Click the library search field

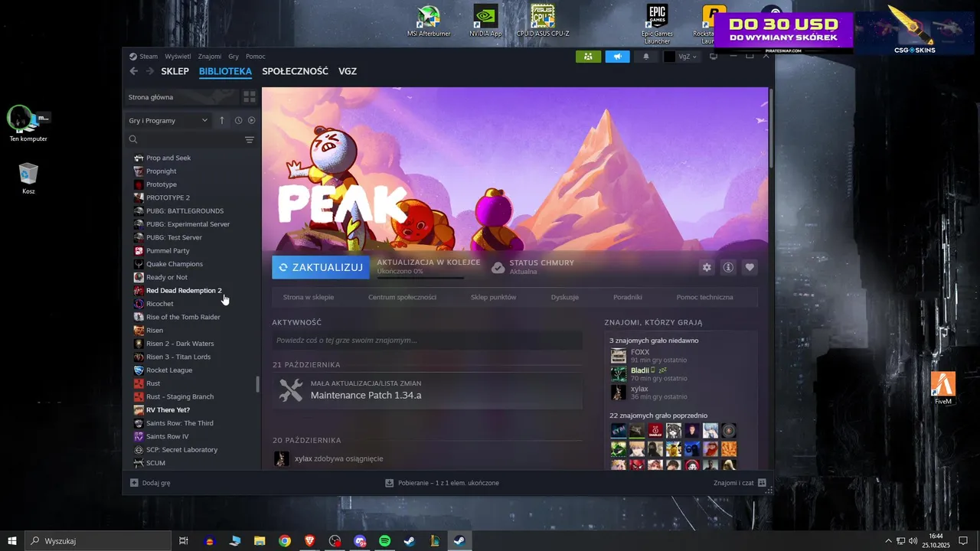click(x=184, y=139)
